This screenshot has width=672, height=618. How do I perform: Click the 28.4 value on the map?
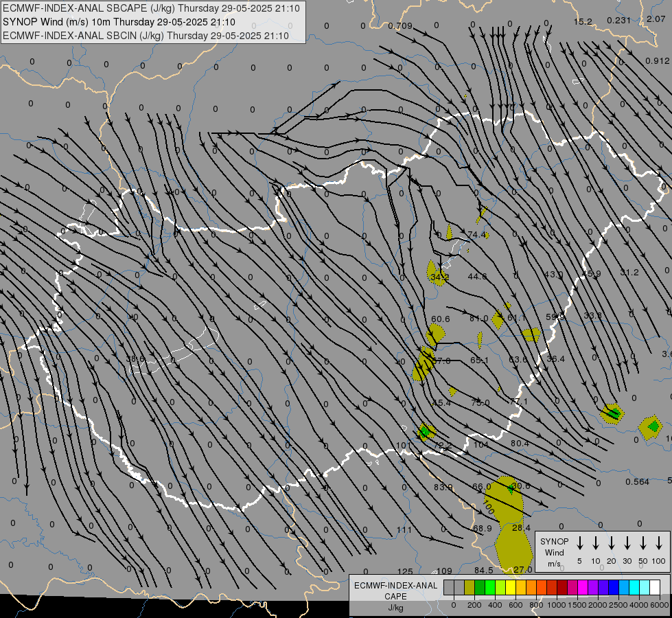[521, 528]
